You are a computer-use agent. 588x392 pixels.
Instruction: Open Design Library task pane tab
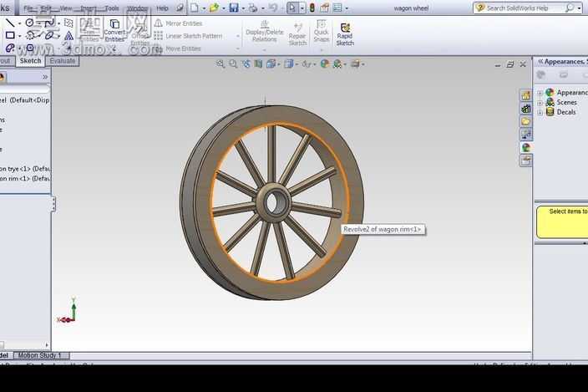525,109
